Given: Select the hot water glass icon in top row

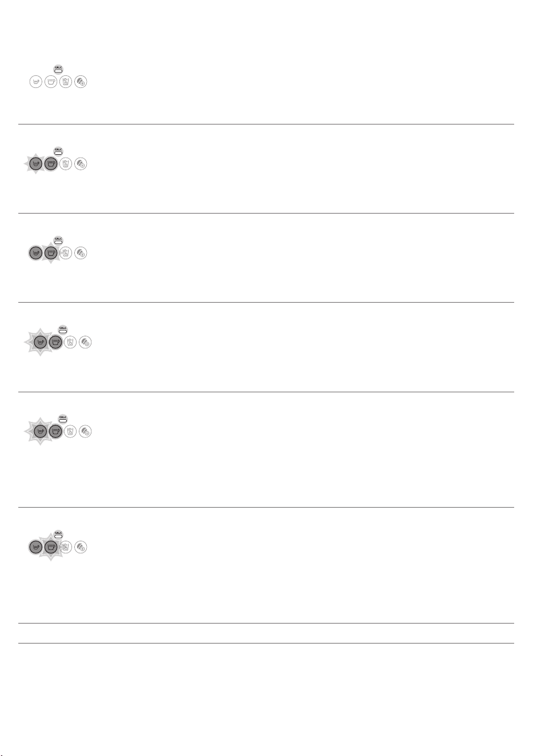Looking at the screenshot, I should coord(66,82).
